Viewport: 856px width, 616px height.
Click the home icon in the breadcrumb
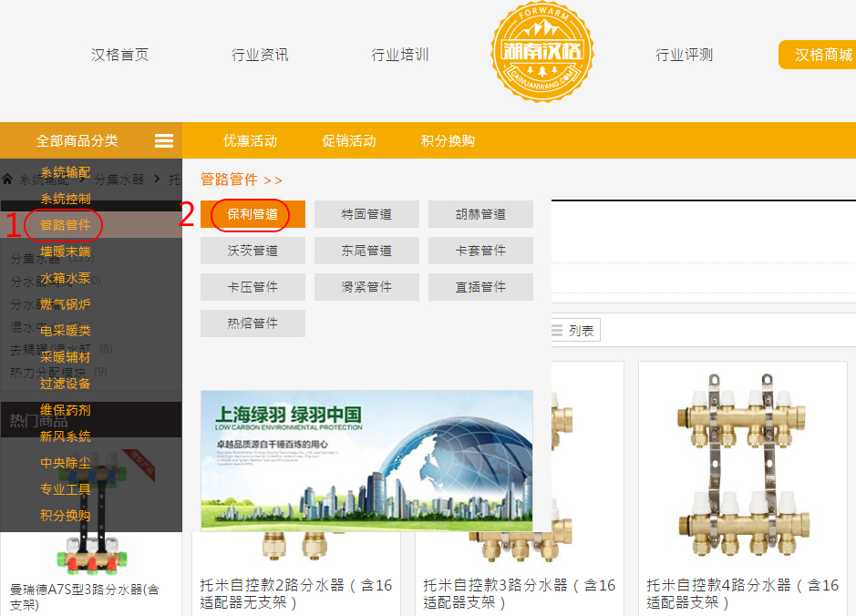pyautogui.click(x=7, y=179)
